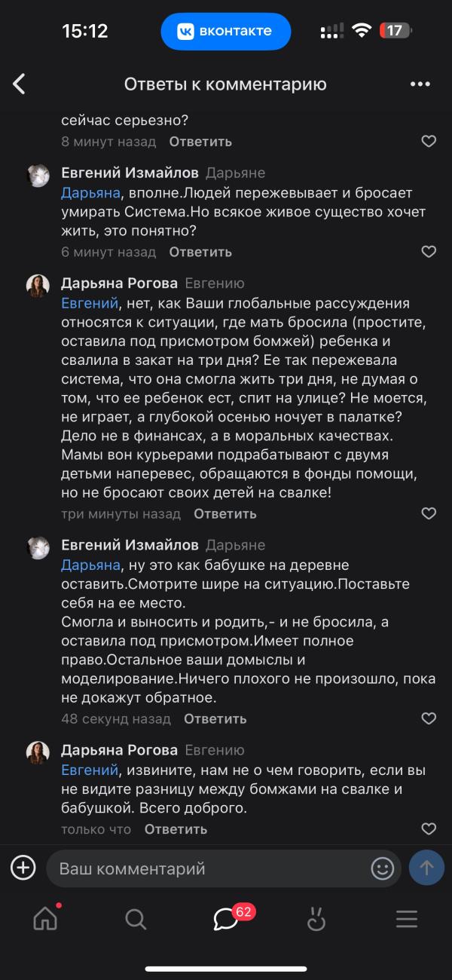
Task: Tap Ответить under the 48 секунд назад comment
Action: 215,719
